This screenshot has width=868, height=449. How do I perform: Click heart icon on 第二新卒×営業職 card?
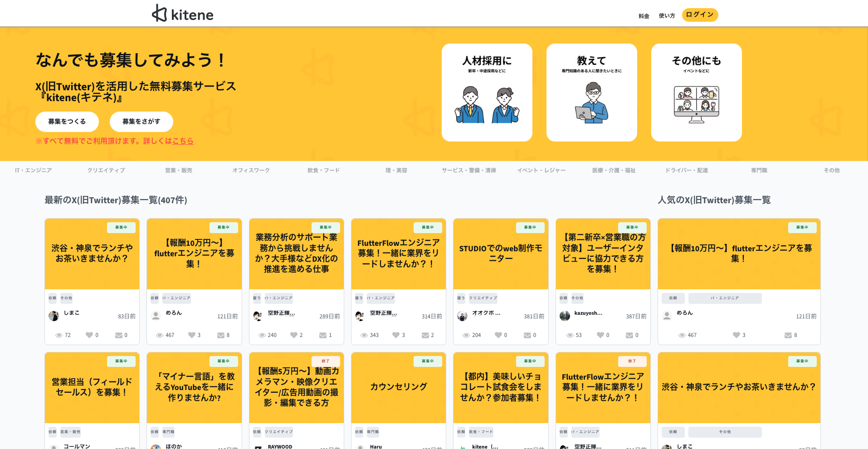[x=600, y=335]
